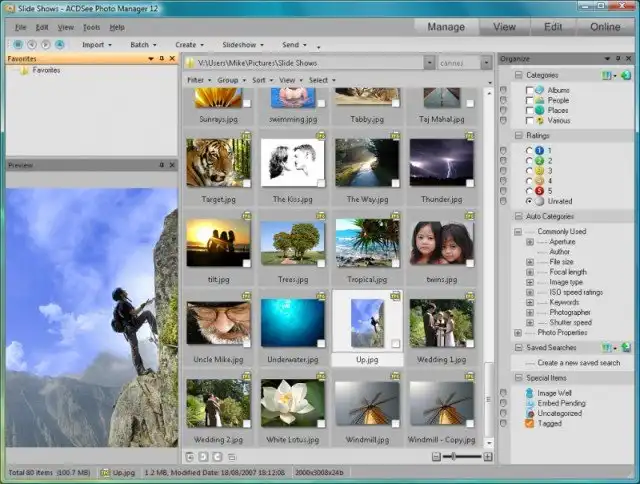Expand the Aperture auto category

click(x=530, y=241)
